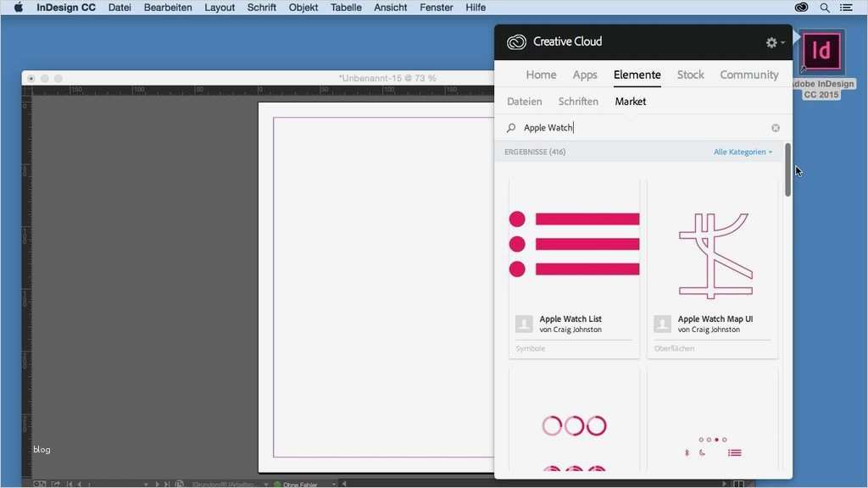Open Craig Johnston under Apple Watch Map UI
This screenshot has height=488, width=868.
coord(709,330)
